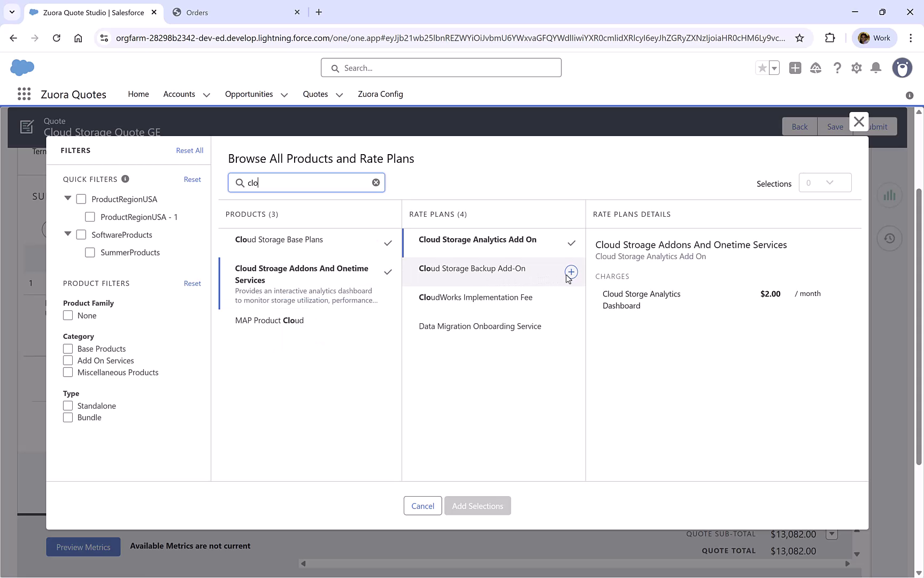
Task: Click the Reset All filters link
Action: (189, 150)
